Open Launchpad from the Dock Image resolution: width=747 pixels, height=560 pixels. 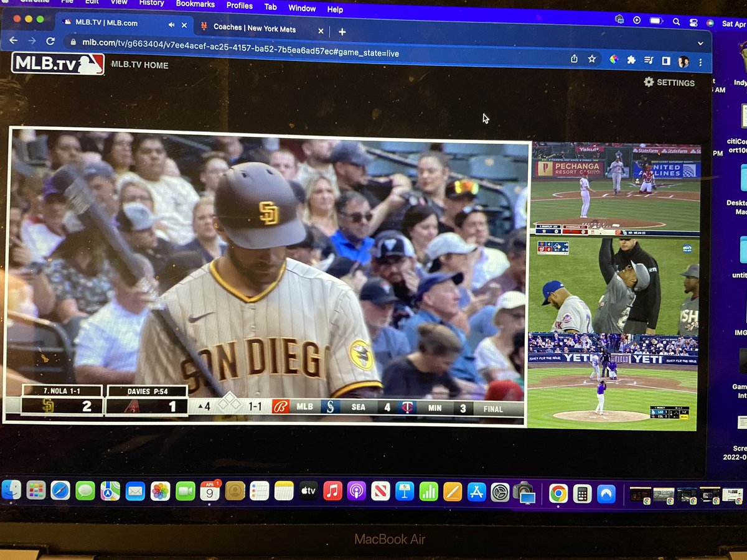click(36, 490)
